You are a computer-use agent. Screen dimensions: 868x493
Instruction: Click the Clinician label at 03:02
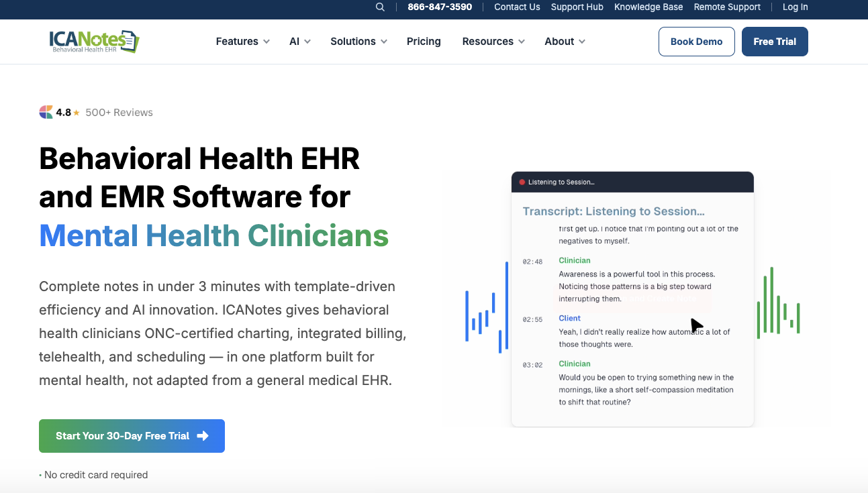575,364
